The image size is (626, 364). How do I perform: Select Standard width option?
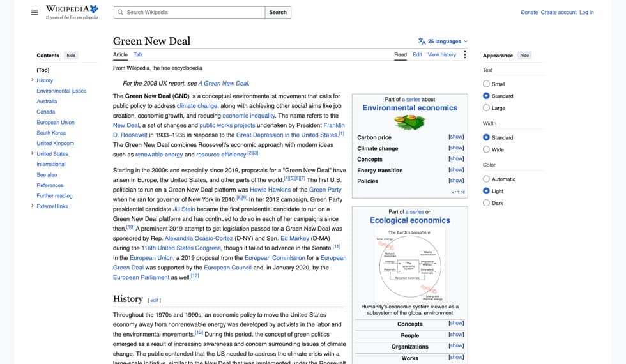pos(486,137)
